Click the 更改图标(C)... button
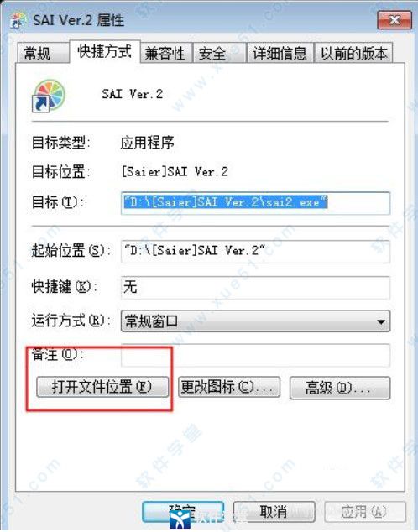The width and height of the screenshot is (418, 532). [x=229, y=387]
